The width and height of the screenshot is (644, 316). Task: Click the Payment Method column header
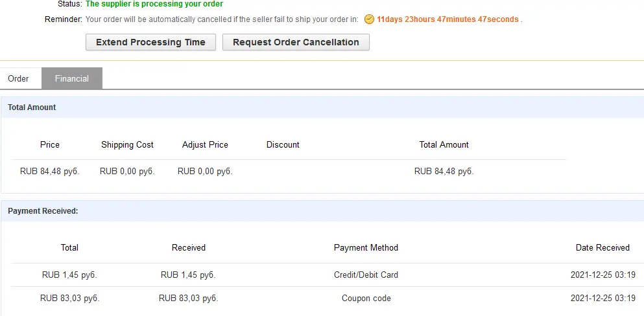pyautogui.click(x=366, y=247)
